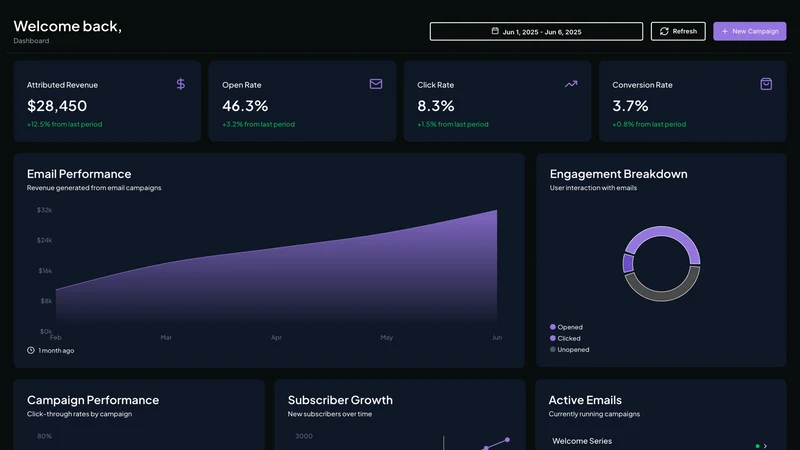Click the $32k y-axis label

tap(44, 210)
